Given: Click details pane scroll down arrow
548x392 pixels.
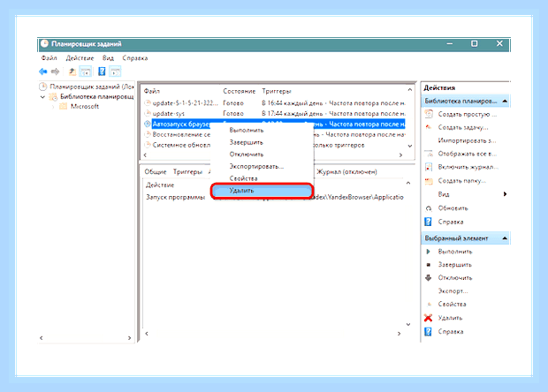Looking at the screenshot, I should tap(408, 325).
